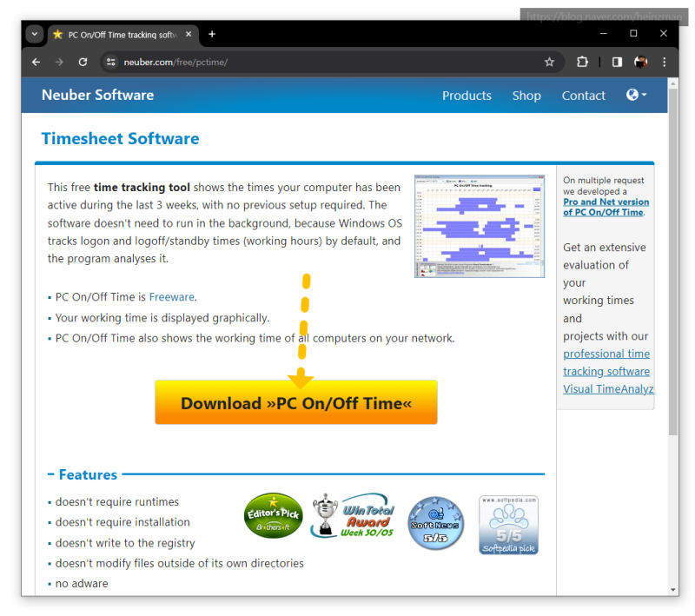Open the tab search dropdown arrow

pyautogui.click(x=35, y=34)
